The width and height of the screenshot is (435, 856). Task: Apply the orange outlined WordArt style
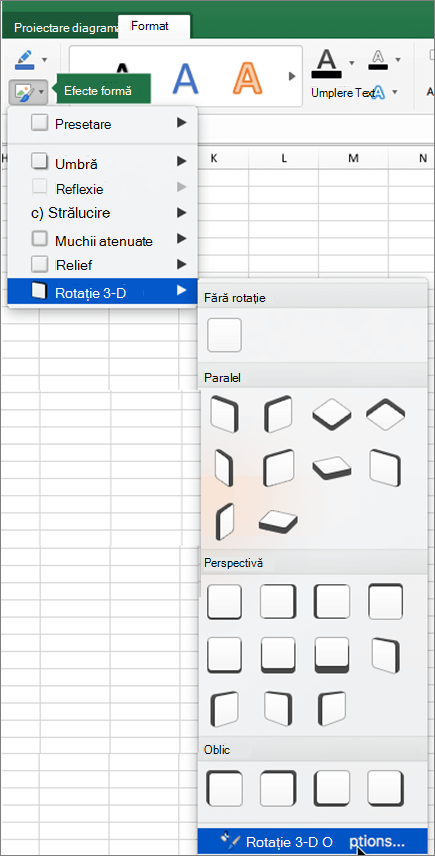[x=248, y=77]
